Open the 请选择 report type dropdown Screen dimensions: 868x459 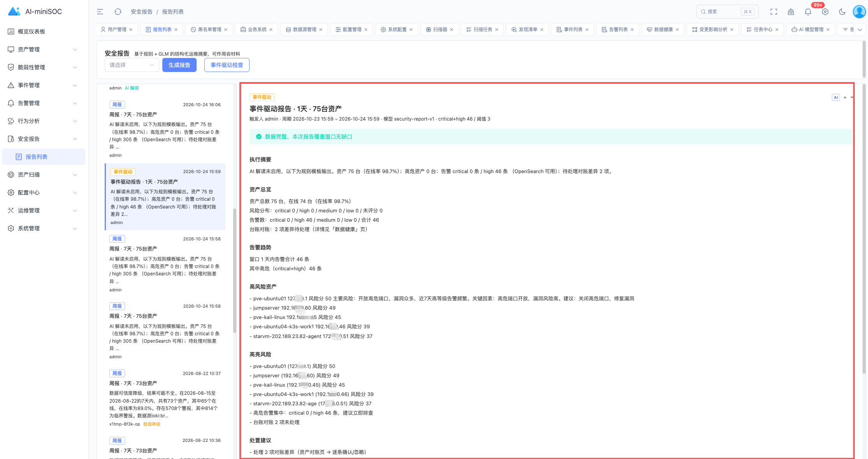(x=132, y=65)
